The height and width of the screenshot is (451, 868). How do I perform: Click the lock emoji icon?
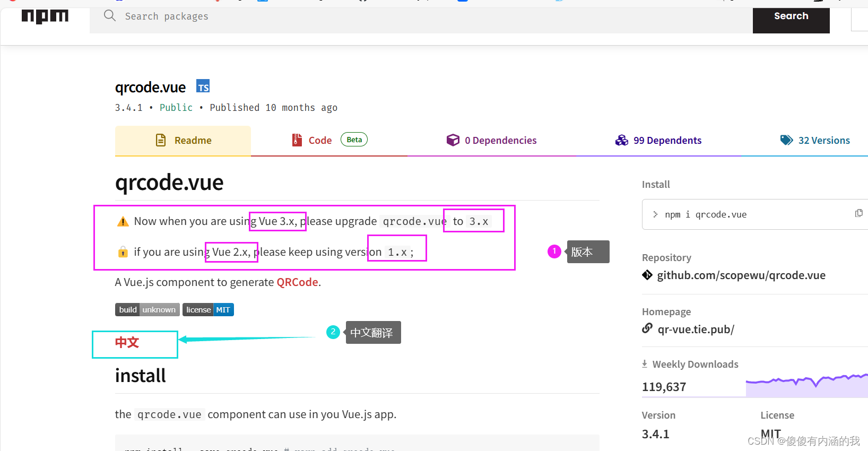[123, 252]
